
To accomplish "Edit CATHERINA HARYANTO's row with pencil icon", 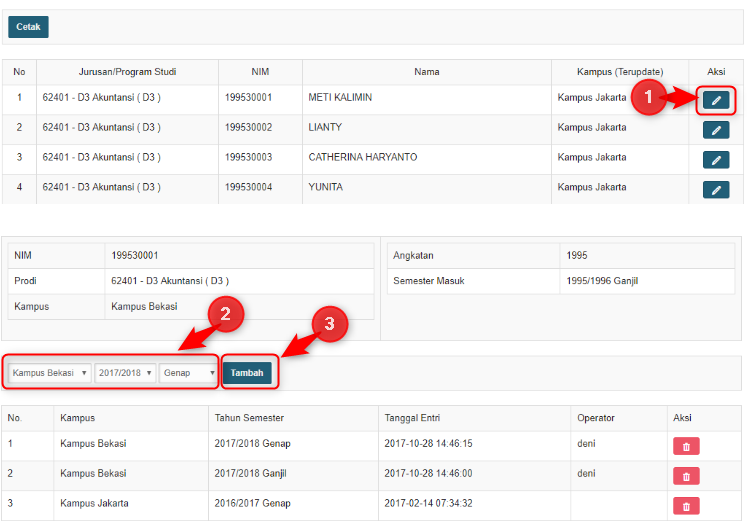I will 716,160.
